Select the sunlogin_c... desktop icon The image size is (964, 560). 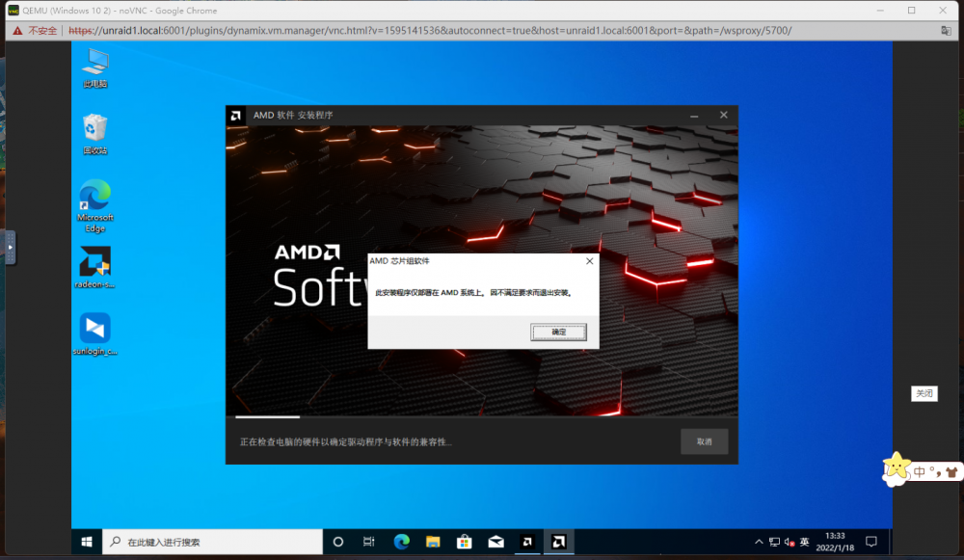(x=95, y=333)
